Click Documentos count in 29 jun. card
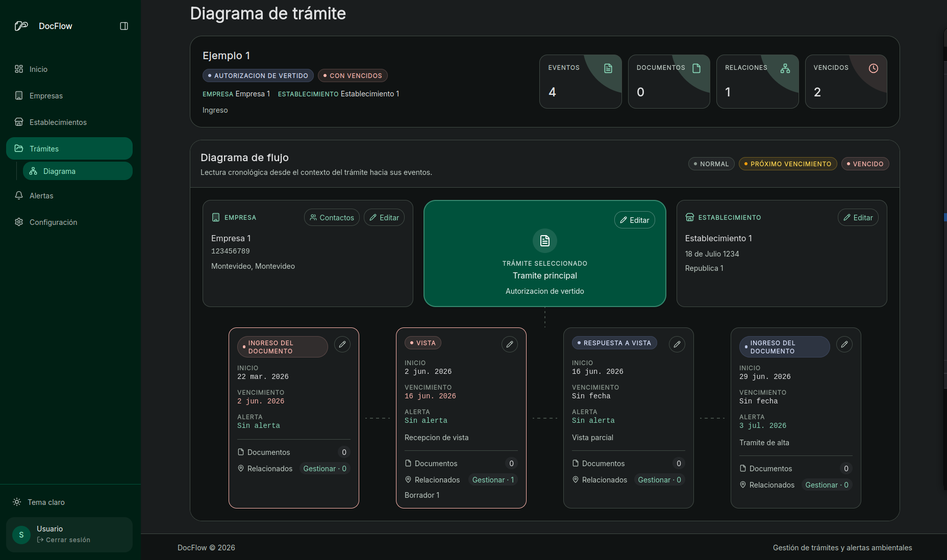The width and height of the screenshot is (947, 560). 846,468
